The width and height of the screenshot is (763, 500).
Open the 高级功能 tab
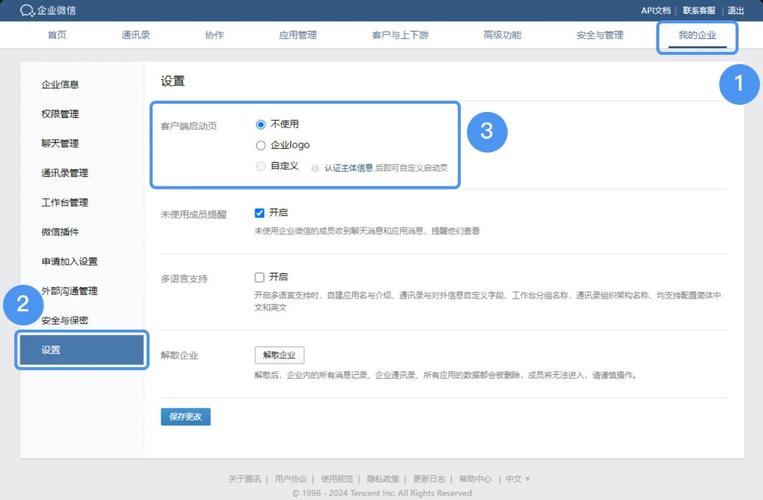pyautogui.click(x=502, y=35)
